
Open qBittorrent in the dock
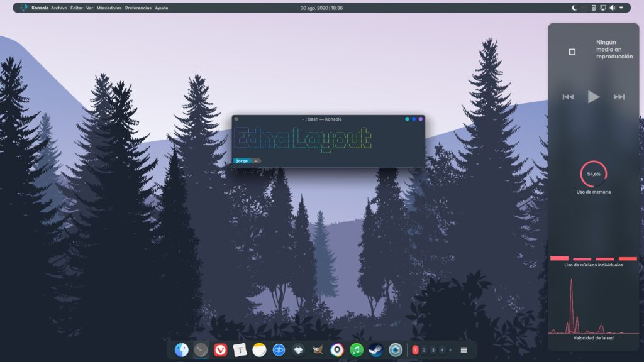tap(279, 350)
